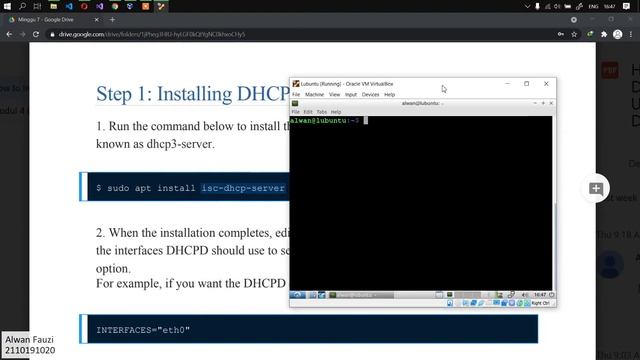
Task: Open the network tray icon
Action: click(x=547, y=7)
